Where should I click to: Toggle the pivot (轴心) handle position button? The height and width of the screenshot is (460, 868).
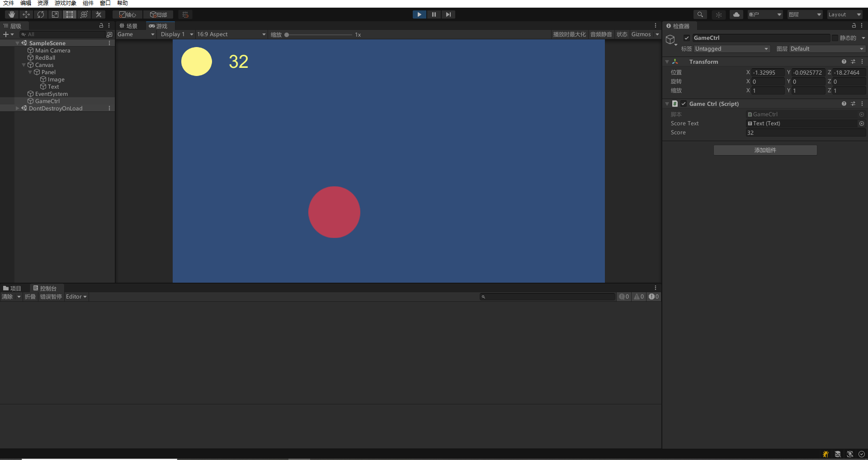127,14
